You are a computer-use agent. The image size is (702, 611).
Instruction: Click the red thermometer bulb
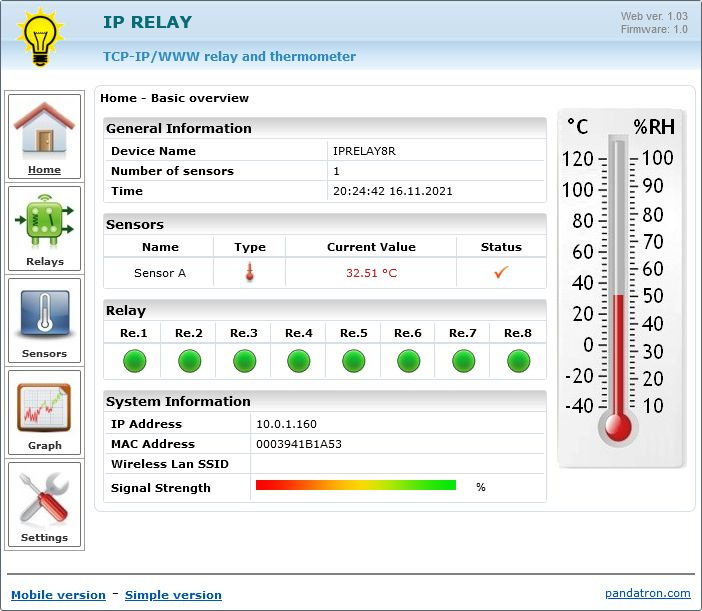click(x=618, y=427)
